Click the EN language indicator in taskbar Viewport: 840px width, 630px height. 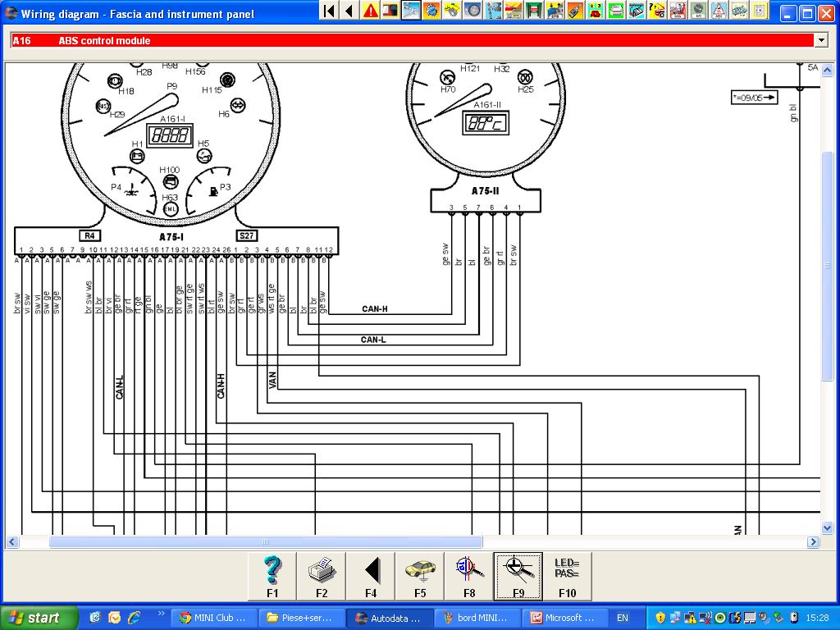coord(623,618)
